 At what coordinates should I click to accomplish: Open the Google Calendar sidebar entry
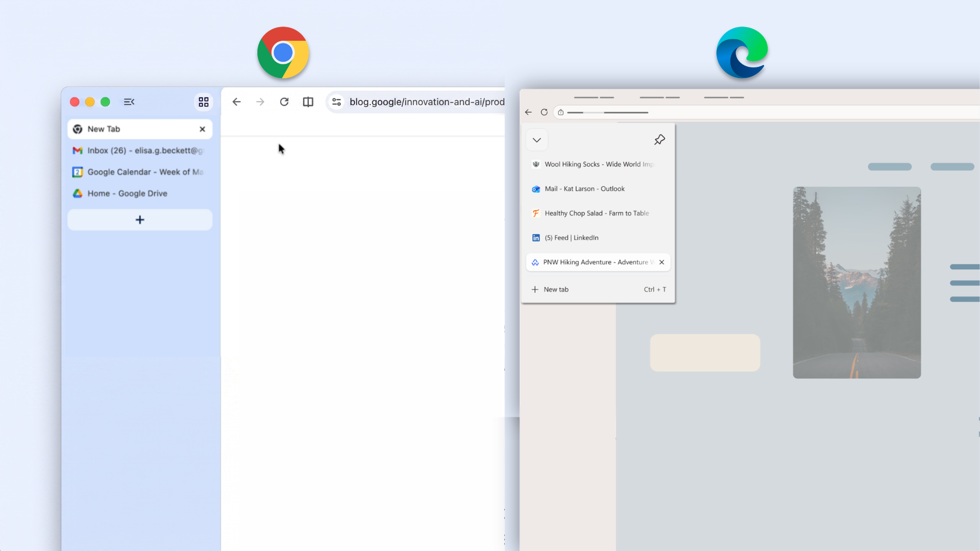pos(138,172)
